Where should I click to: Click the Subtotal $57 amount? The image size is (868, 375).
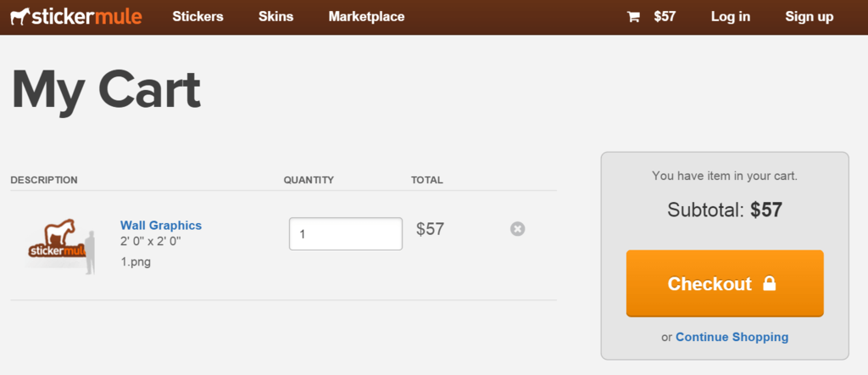(766, 210)
